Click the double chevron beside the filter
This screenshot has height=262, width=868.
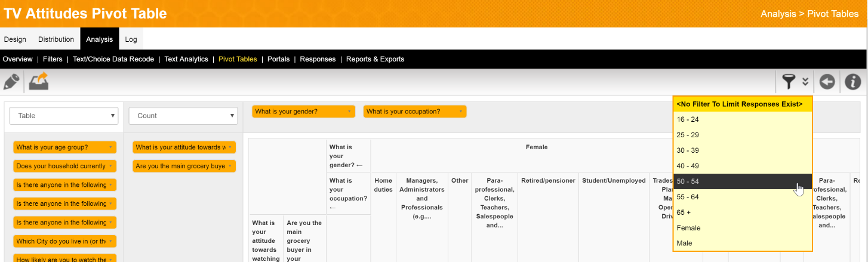click(x=805, y=82)
